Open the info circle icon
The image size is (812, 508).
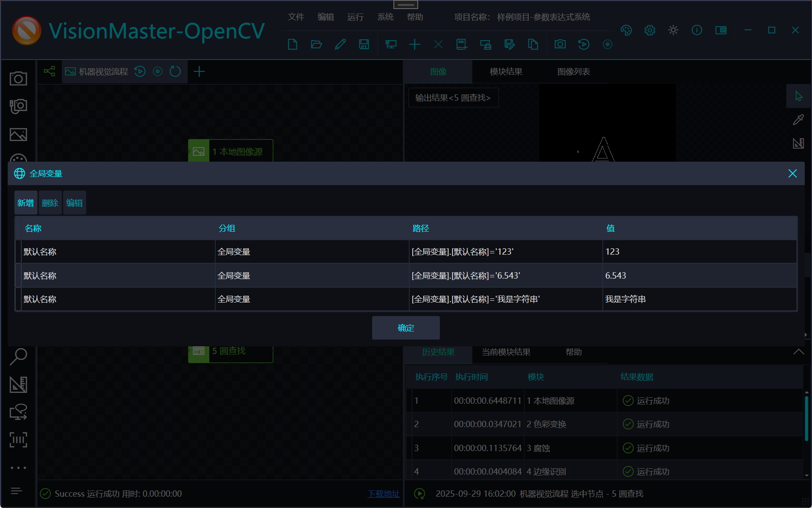697,30
